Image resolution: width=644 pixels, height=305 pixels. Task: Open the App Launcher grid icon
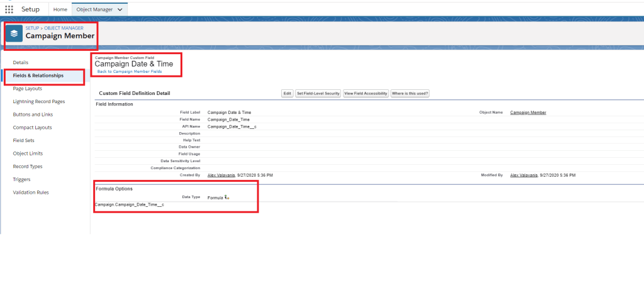point(9,9)
